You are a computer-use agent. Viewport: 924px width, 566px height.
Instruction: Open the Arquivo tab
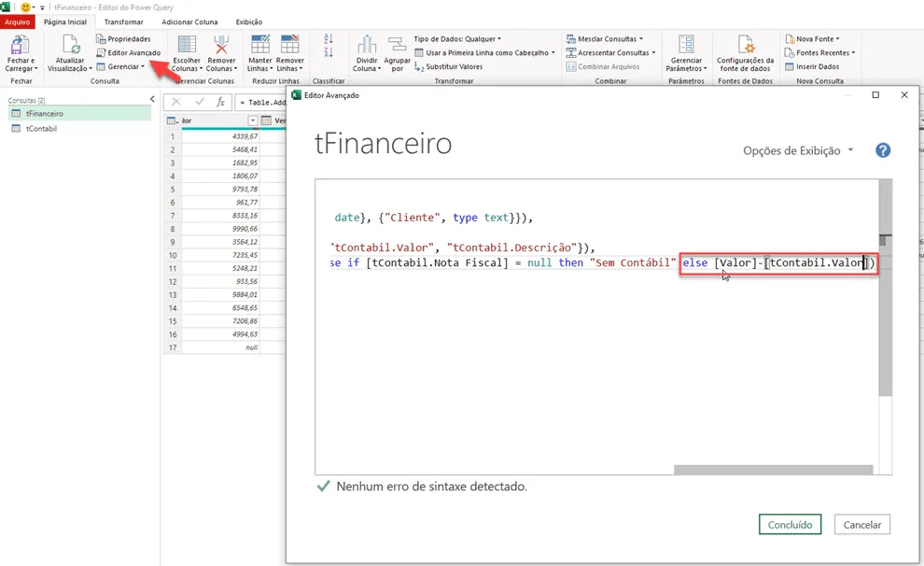pyautogui.click(x=18, y=21)
